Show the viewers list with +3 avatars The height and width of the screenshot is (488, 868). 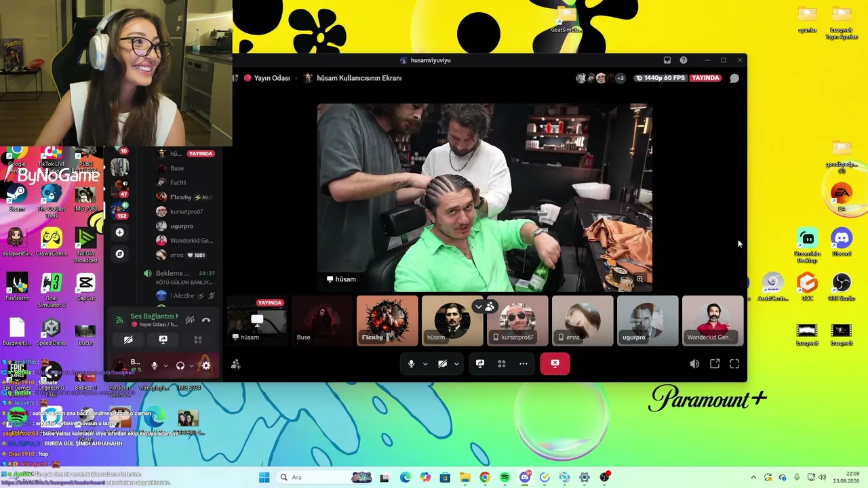click(x=600, y=78)
